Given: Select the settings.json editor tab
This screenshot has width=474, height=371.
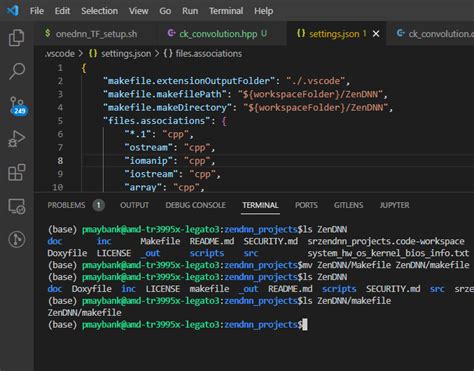Looking at the screenshot, I should 336,34.
